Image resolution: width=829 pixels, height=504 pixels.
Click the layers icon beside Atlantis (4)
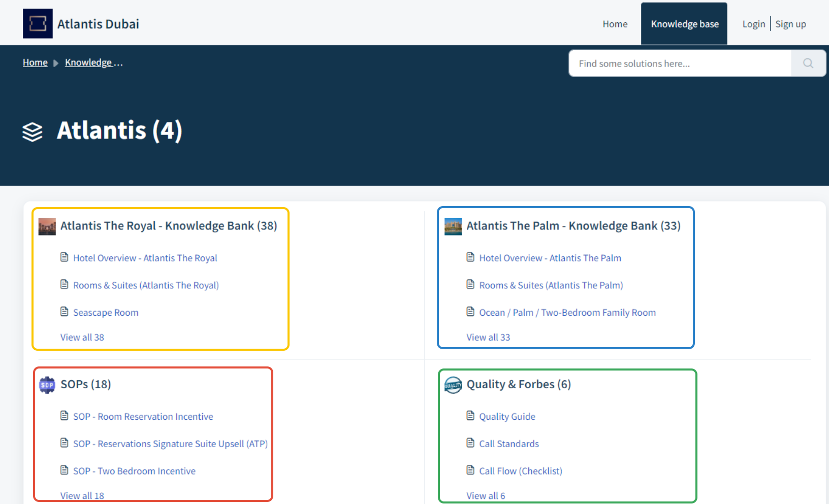click(x=33, y=132)
